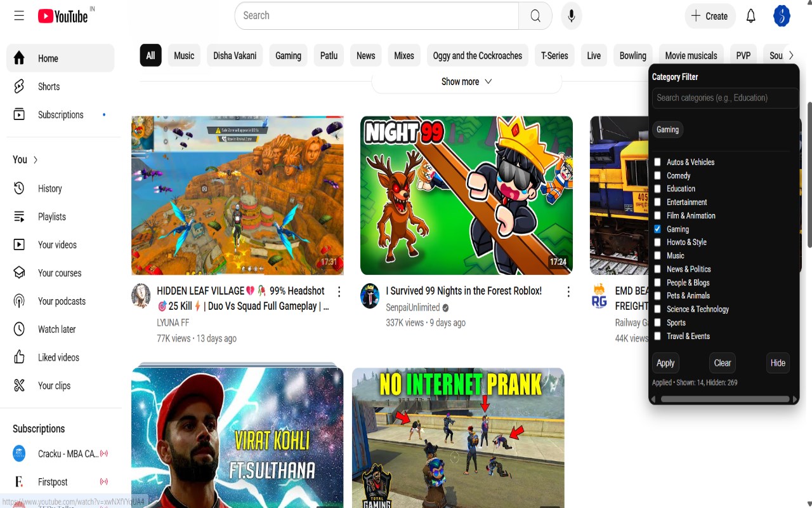Check the Sports category
This screenshot has height=508, width=812.
pos(658,323)
